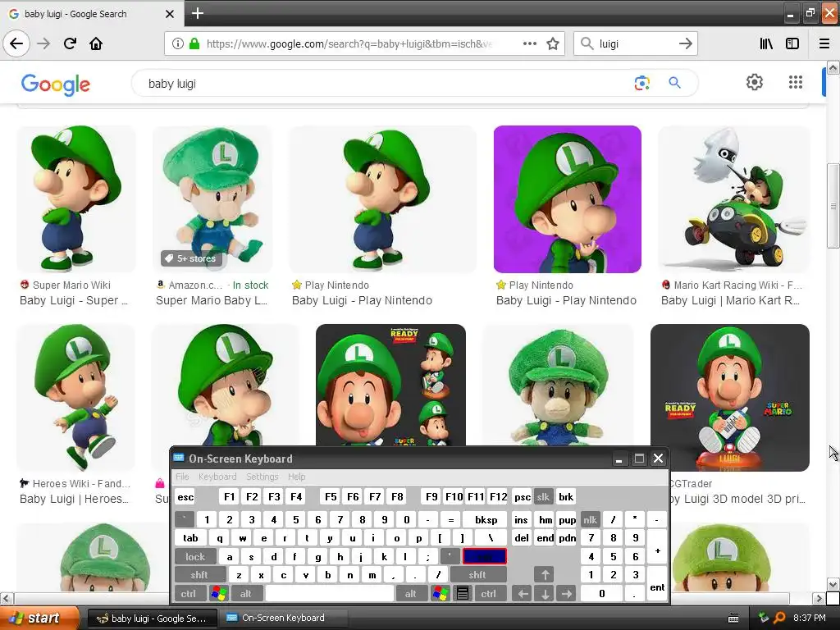Screen dimensions: 840x630
Task: Open a new tab with the plus button
Action: pyautogui.click(x=198, y=13)
